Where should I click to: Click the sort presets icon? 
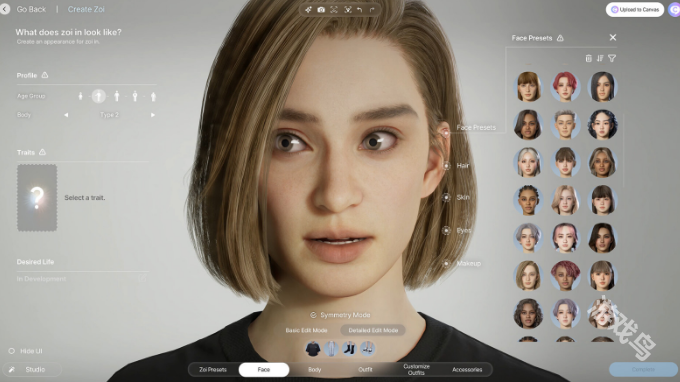point(600,58)
